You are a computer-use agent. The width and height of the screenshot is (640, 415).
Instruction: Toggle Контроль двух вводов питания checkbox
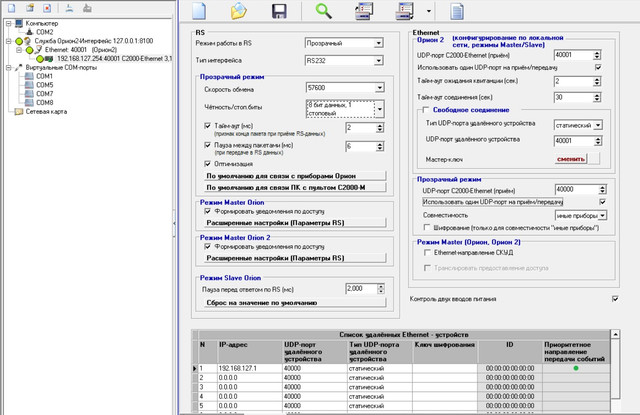pos(615,299)
